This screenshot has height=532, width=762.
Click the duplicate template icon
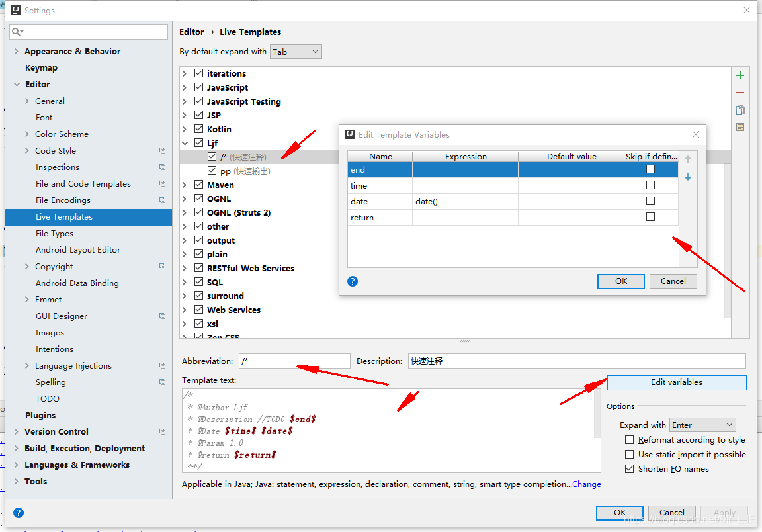click(740, 110)
